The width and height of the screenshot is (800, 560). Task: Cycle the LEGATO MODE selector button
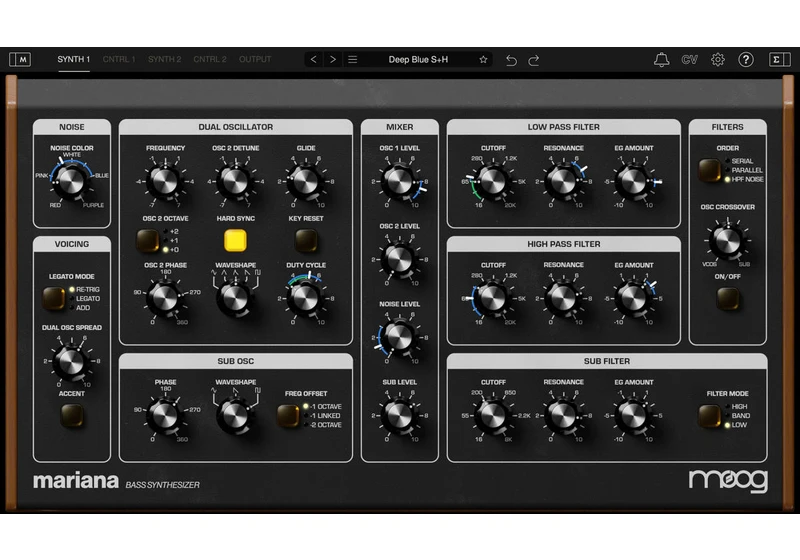(54, 298)
